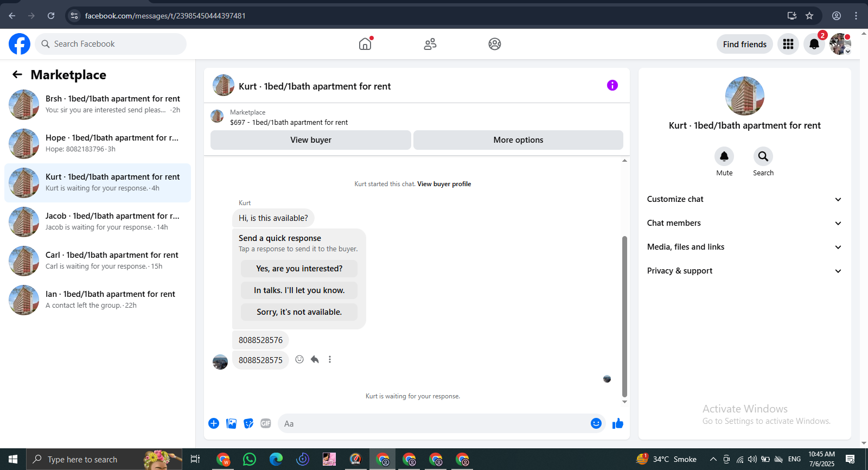
Task: Expand the Chat members section
Action: [x=744, y=223]
